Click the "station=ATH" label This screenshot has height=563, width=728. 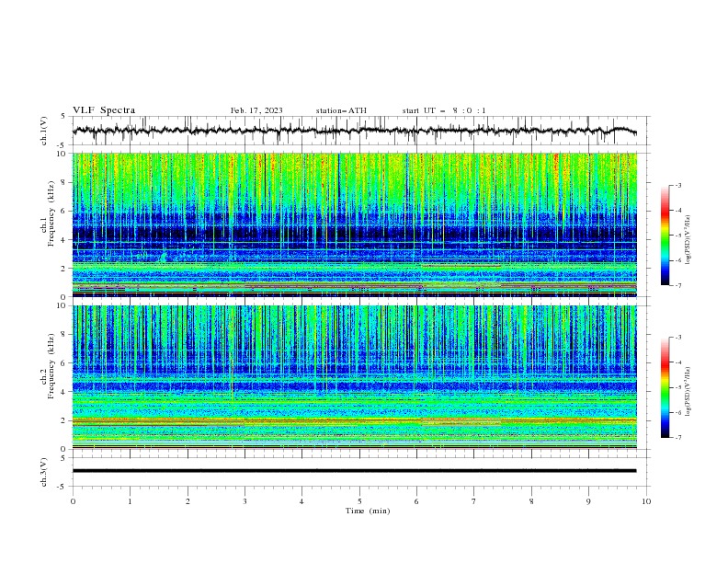[341, 110]
